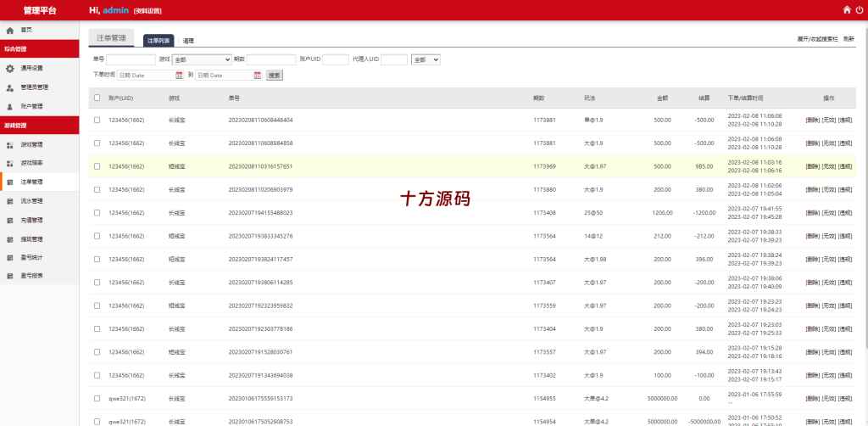The image size is (868, 426).
Task: Click the home icon in top-right header
Action: (847, 9)
